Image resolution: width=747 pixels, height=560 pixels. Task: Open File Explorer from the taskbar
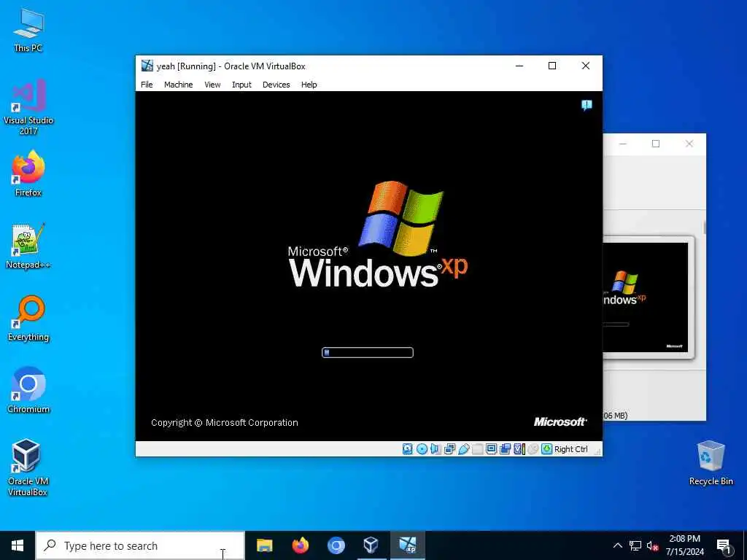tap(264, 545)
